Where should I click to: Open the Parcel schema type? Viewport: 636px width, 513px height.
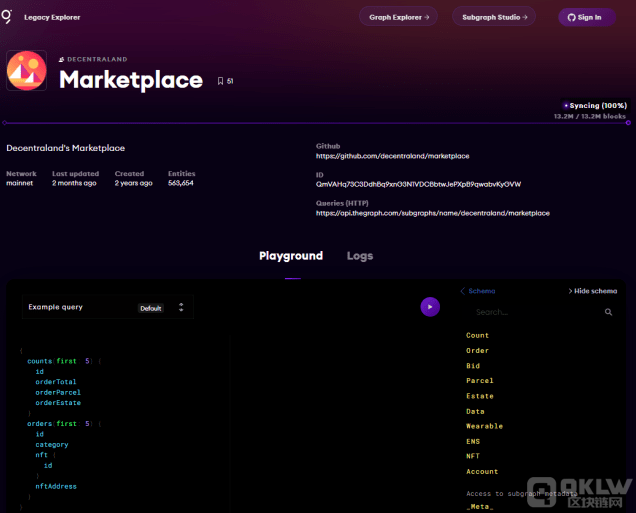pyautogui.click(x=480, y=381)
